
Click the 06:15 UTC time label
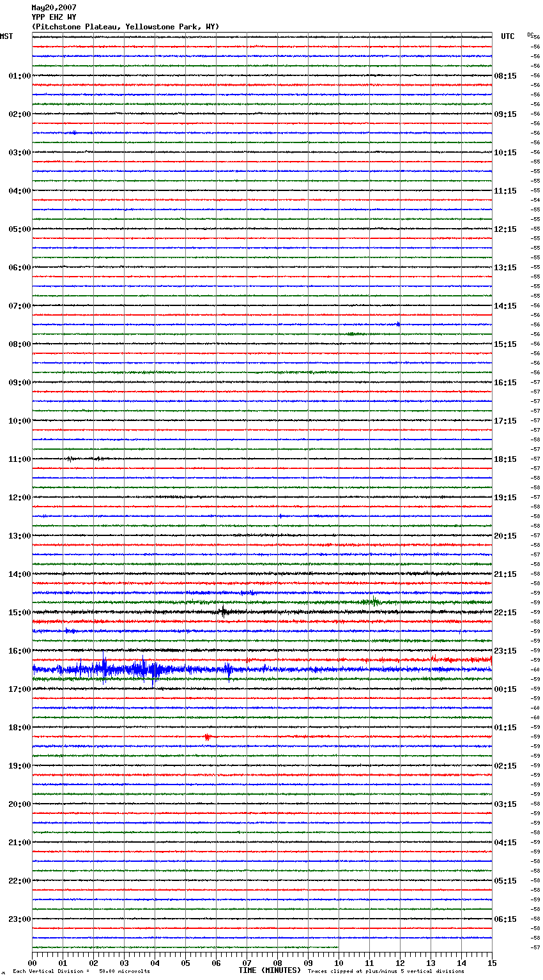505,919
